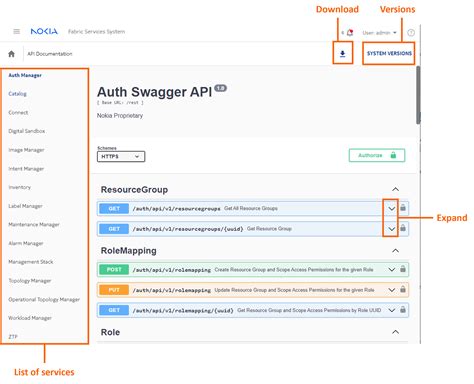Click the Fabric Services System title
The width and height of the screenshot is (474, 384).
point(97,32)
